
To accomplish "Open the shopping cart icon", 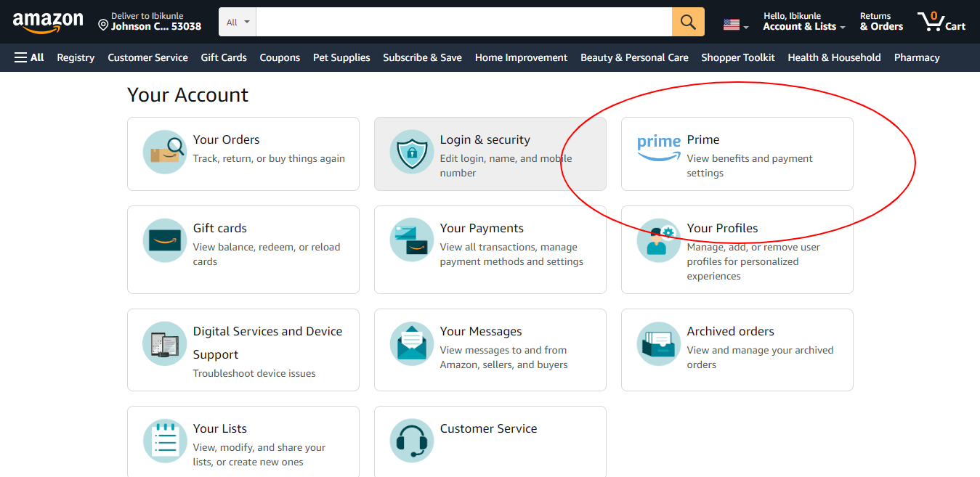I will tap(931, 22).
